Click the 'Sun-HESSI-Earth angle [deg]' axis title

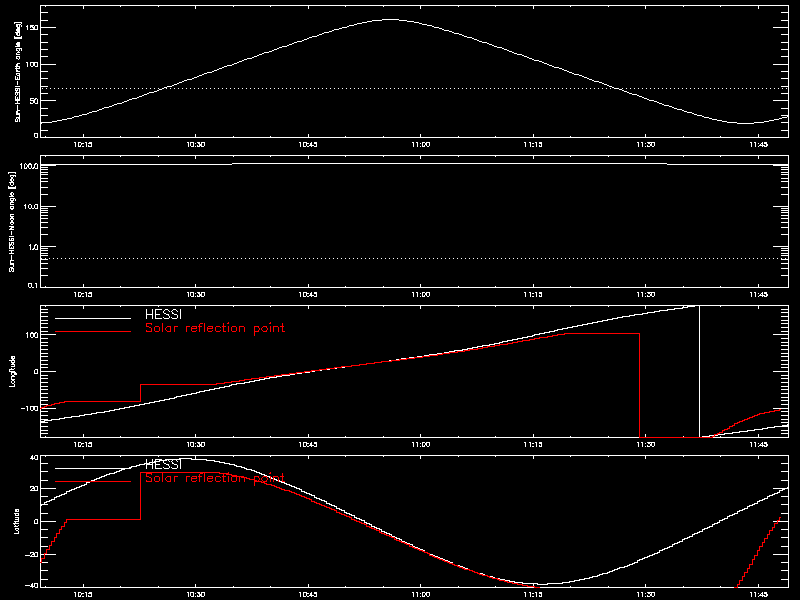pyautogui.click(x=18, y=72)
